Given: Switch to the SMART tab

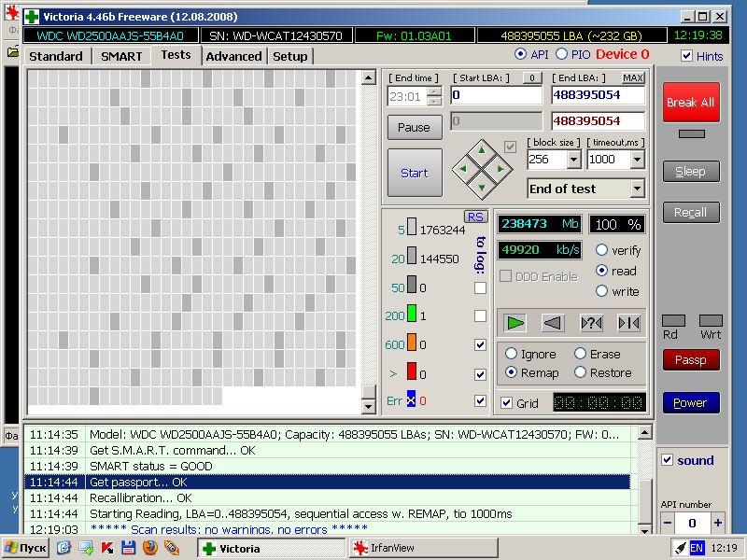Looking at the screenshot, I should click(x=121, y=57).
